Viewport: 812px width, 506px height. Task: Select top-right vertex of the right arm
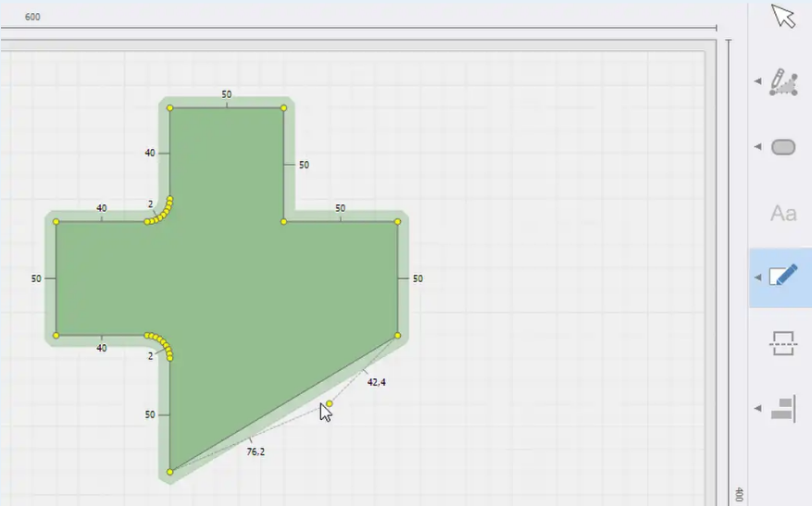point(398,222)
